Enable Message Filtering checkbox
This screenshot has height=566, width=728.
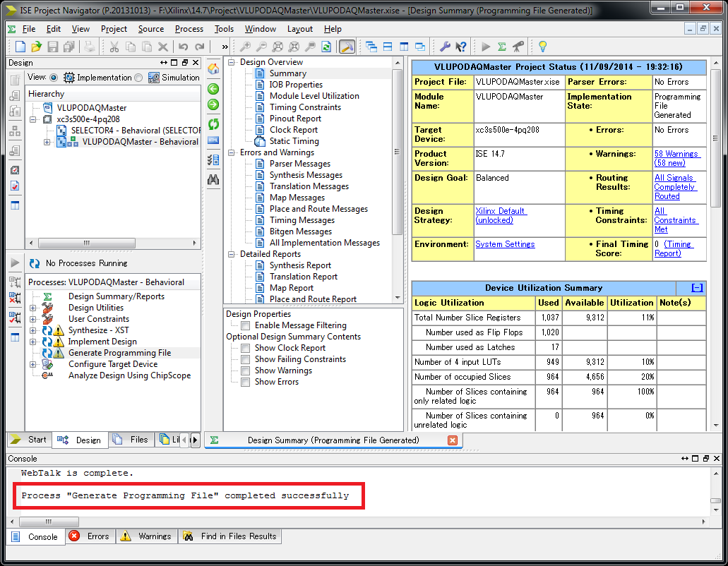(246, 325)
